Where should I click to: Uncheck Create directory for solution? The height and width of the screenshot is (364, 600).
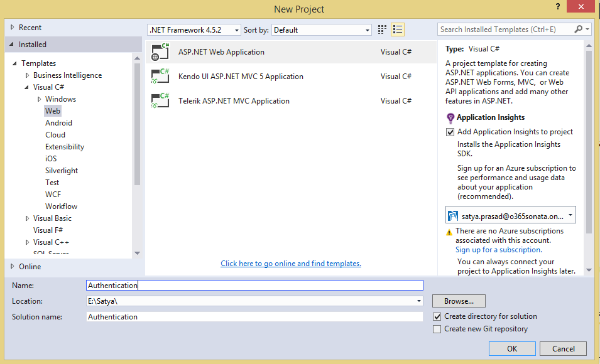click(437, 316)
